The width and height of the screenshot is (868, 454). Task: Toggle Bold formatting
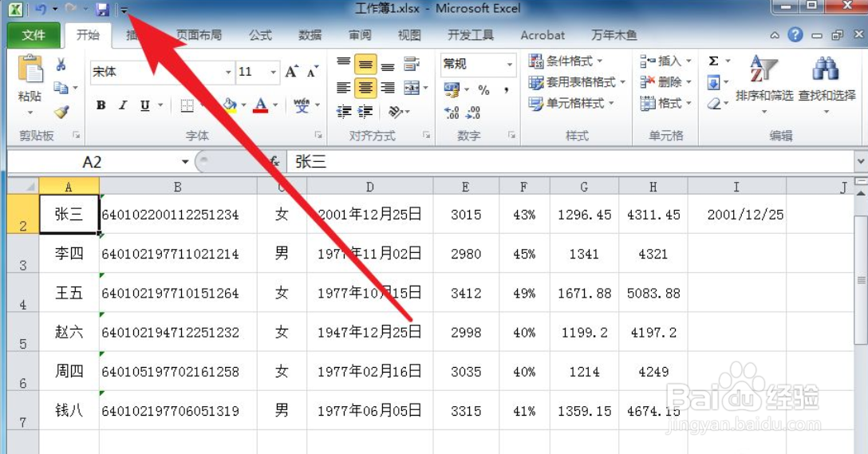101,105
